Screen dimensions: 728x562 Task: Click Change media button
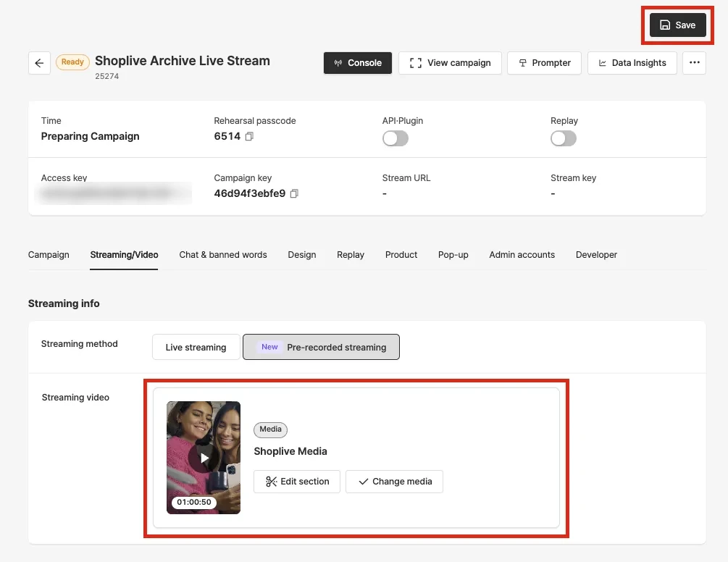point(394,482)
